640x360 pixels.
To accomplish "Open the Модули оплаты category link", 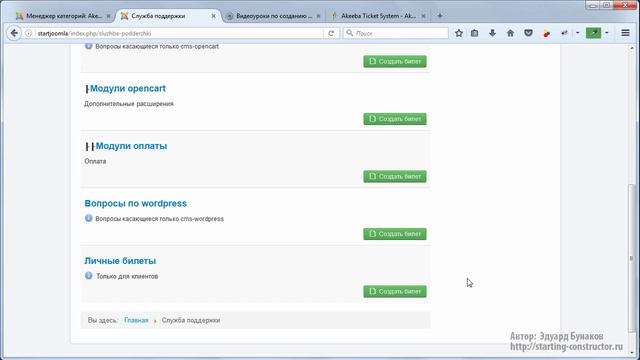I will [131, 146].
